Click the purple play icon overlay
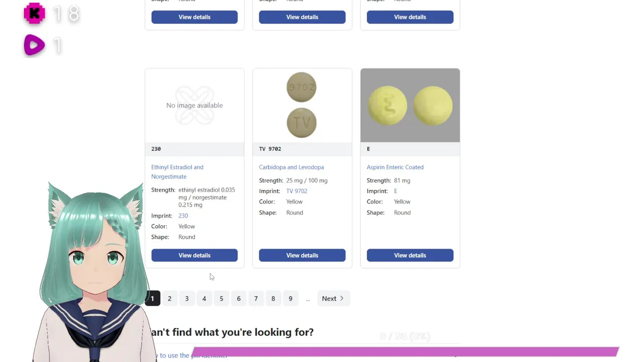 pos(34,45)
